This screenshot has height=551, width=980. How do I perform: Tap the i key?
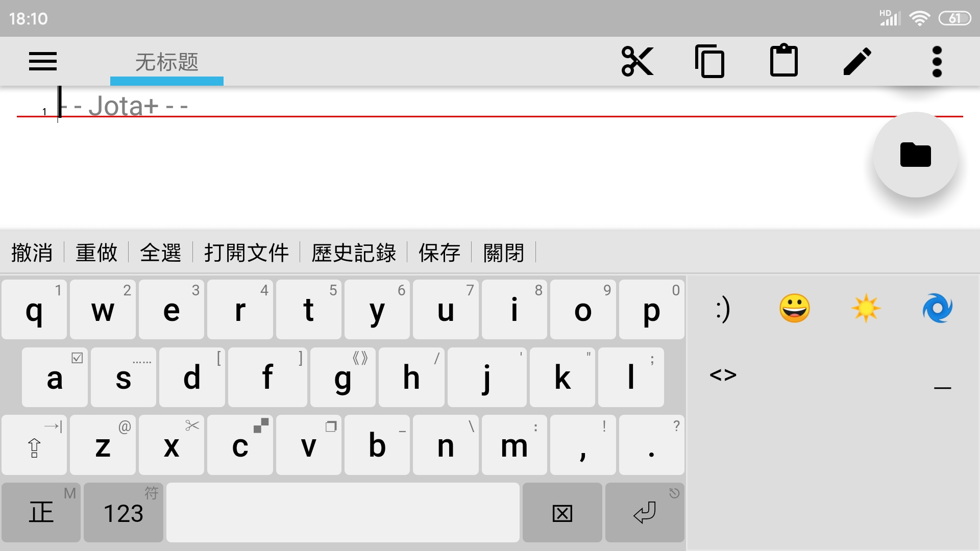(x=514, y=310)
